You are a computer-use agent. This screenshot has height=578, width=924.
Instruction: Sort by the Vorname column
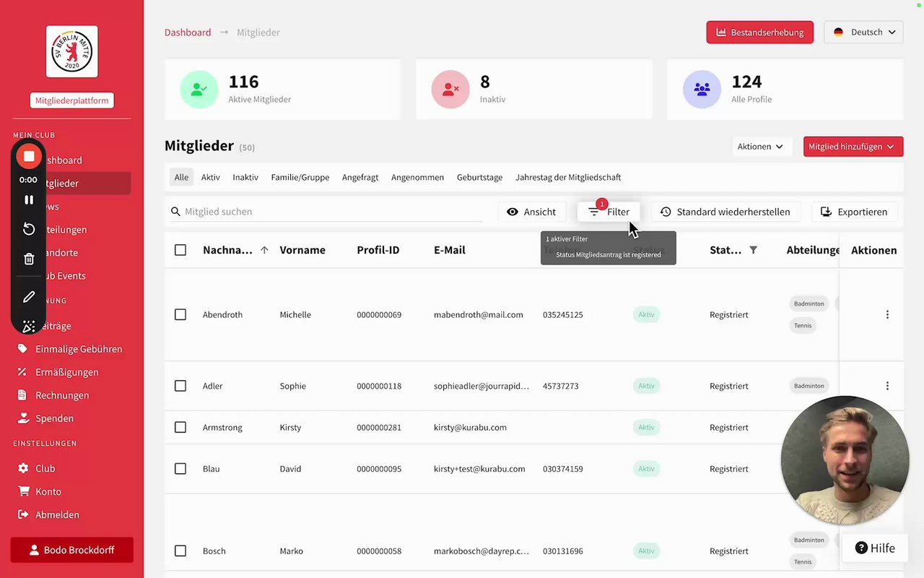[x=302, y=250]
